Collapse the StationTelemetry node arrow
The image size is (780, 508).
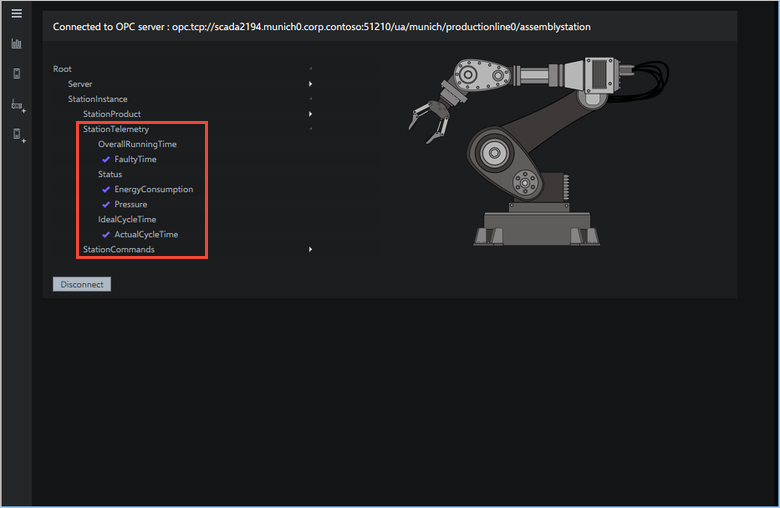click(x=310, y=129)
